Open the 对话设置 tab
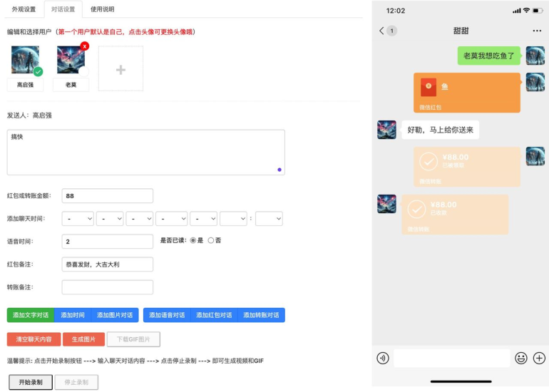Viewport: 549px width, 392px height. pos(63,9)
